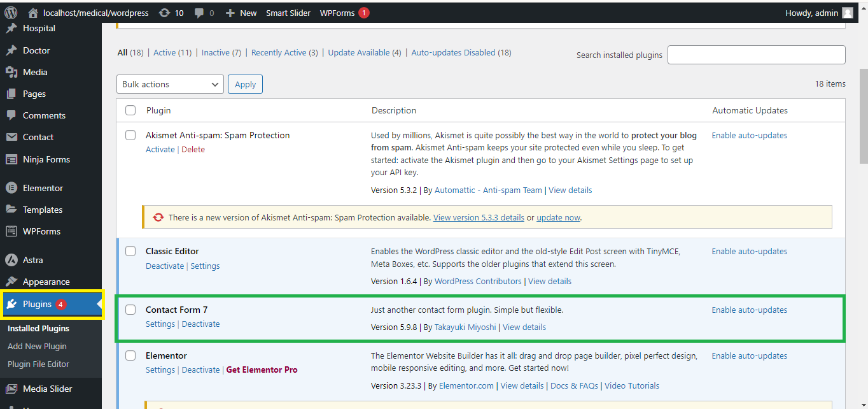Click the comments bubble icon in admin bar
Image resolution: width=868 pixels, height=409 pixels.
200,13
